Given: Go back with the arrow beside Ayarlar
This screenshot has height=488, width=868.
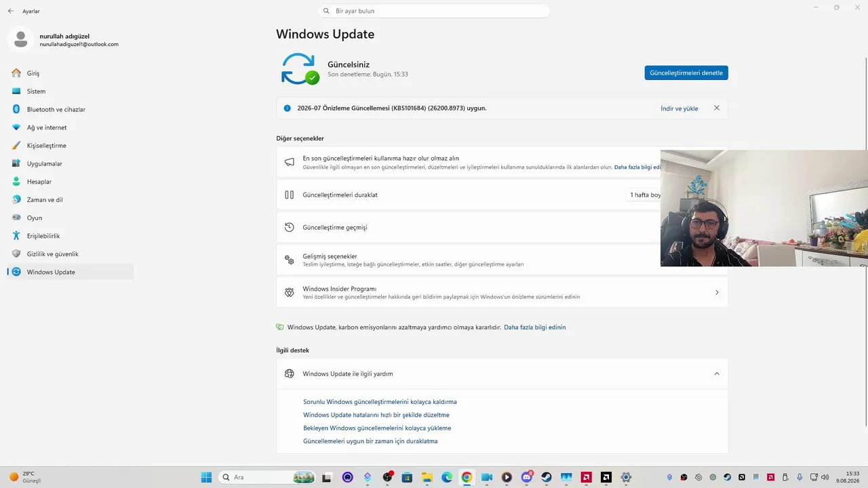Looking at the screenshot, I should tap(10, 11).
